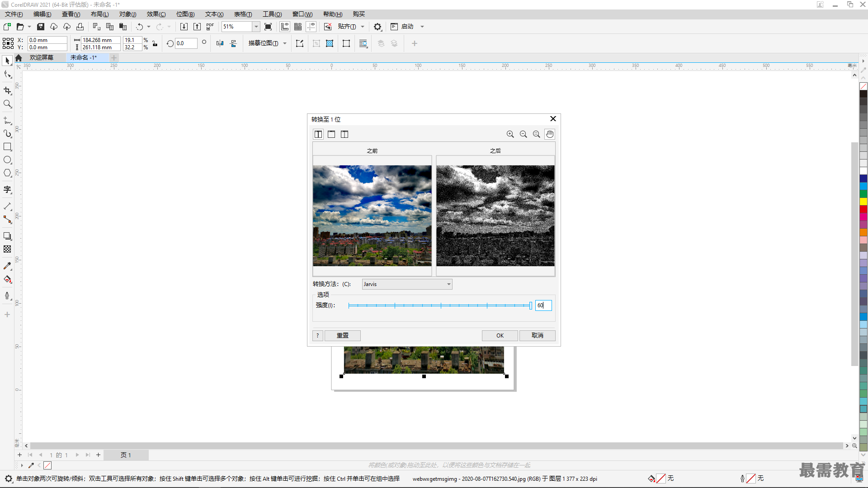Open the Options gear icon
This screenshot has width=868, height=488.
377,27
